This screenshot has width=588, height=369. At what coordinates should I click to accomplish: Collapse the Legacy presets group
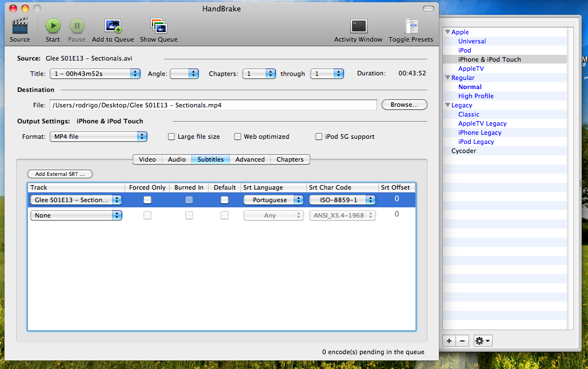(x=447, y=105)
